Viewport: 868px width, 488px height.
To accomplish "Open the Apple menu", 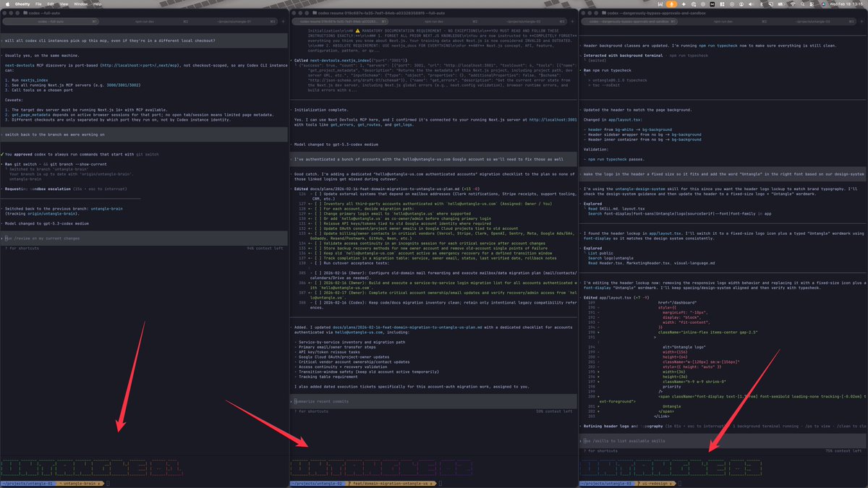I will pos(7,4).
